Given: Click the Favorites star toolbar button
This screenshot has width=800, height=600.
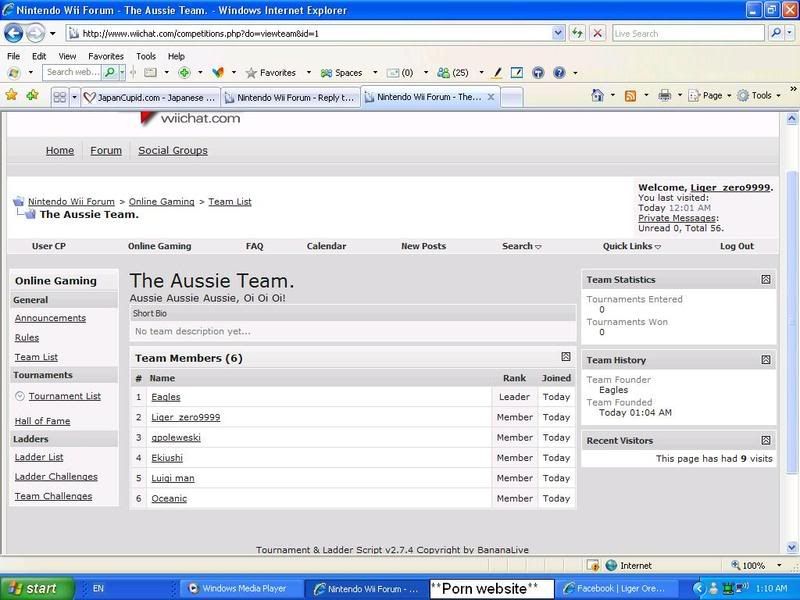Looking at the screenshot, I should [271, 73].
